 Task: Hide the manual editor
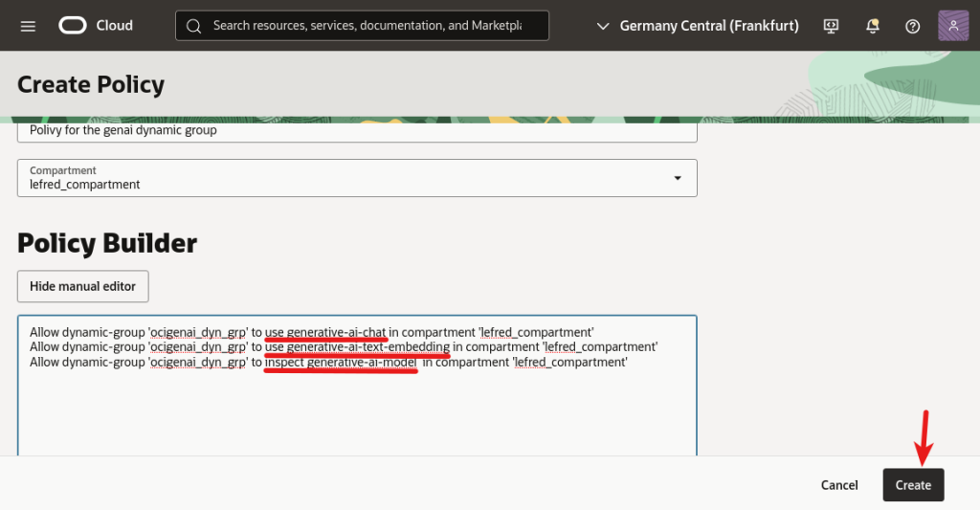[x=82, y=286]
